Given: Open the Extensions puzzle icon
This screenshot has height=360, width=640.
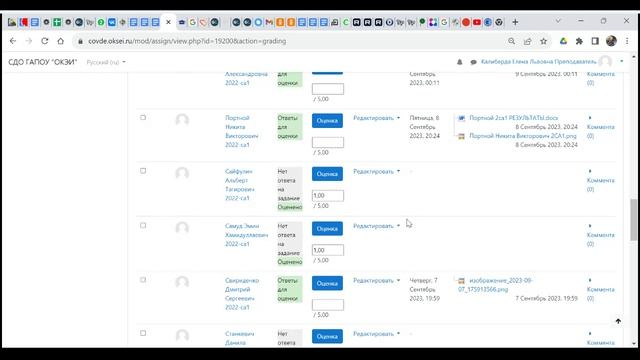Looking at the screenshot, I should tap(579, 41).
